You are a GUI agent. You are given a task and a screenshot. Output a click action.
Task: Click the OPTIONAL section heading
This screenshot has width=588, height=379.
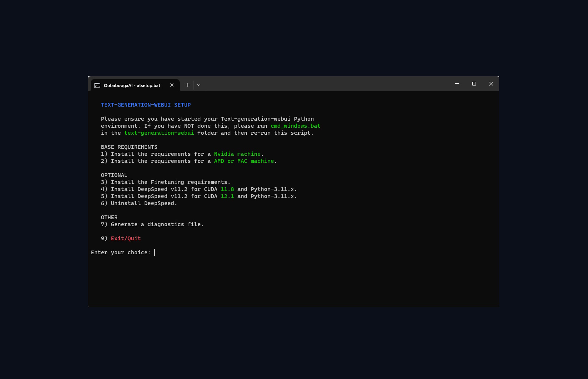pos(114,175)
